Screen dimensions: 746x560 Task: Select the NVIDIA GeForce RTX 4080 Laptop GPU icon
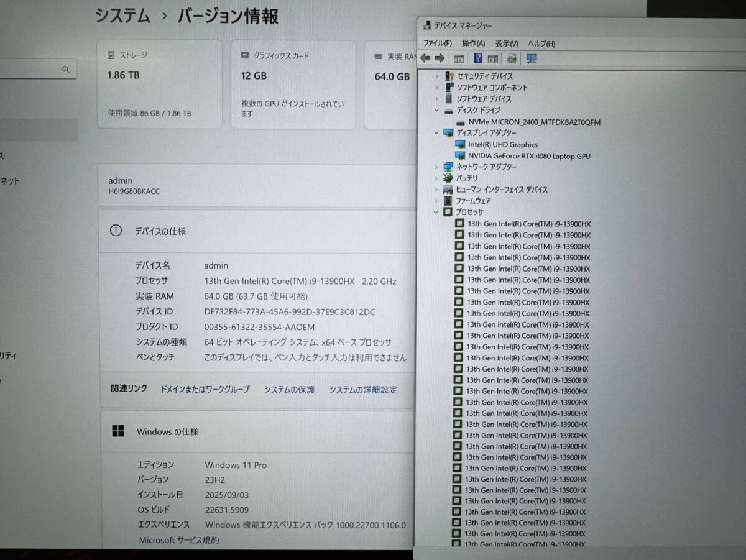pos(461,156)
